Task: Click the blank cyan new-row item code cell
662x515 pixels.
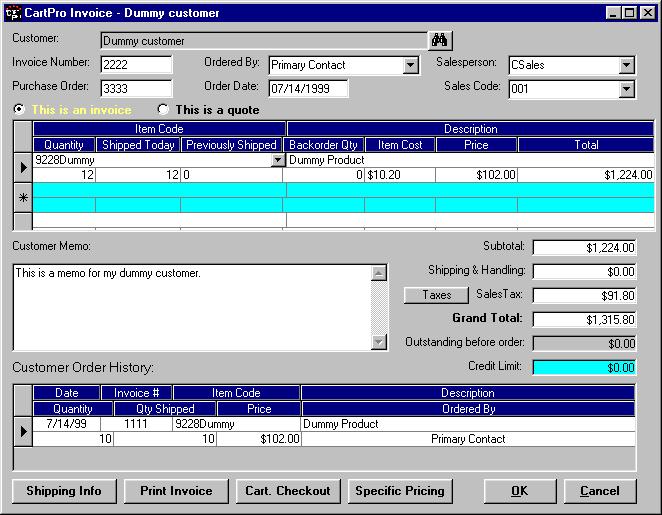Action: (x=159, y=190)
